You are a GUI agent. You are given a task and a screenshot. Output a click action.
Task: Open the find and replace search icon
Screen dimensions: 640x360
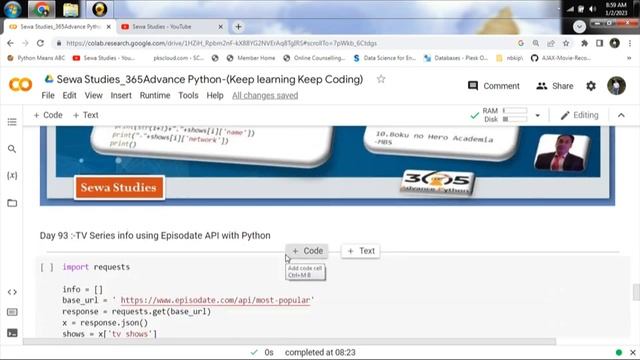click(x=12, y=149)
